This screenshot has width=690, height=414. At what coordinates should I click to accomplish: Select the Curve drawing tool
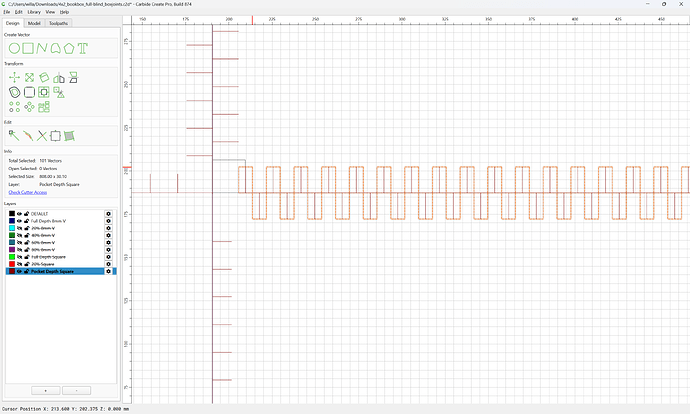(x=55, y=48)
